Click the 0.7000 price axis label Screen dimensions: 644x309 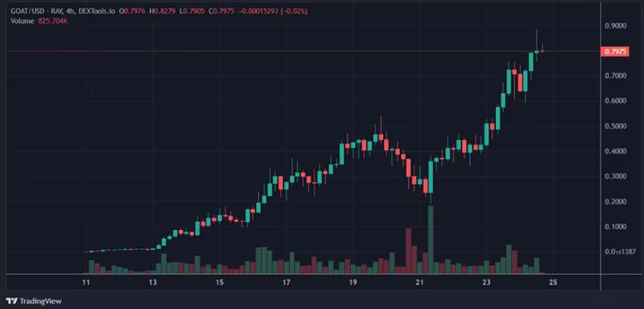pyautogui.click(x=615, y=76)
